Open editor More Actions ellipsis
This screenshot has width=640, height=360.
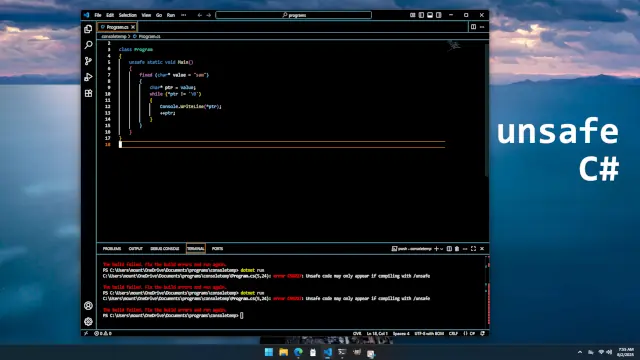coord(482,27)
